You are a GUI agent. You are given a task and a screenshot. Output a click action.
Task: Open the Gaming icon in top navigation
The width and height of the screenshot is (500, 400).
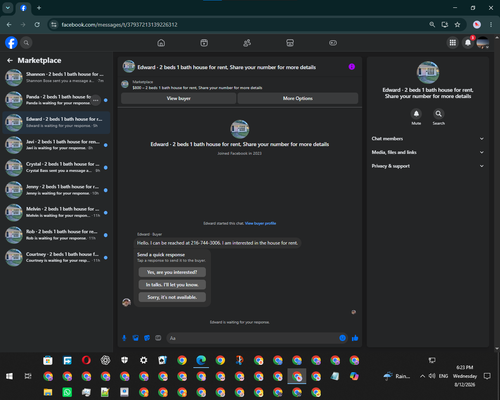click(333, 43)
